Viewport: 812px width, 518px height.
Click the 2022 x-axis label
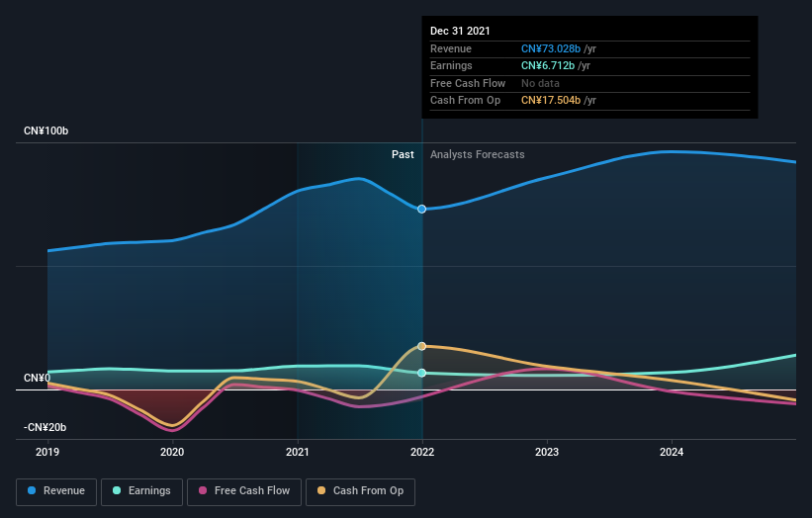422,453
